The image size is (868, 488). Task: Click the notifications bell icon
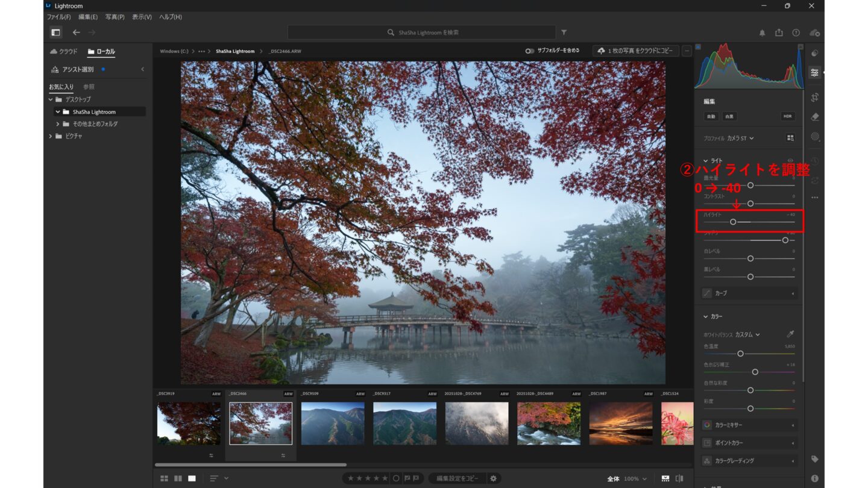(x=762, y=33)
